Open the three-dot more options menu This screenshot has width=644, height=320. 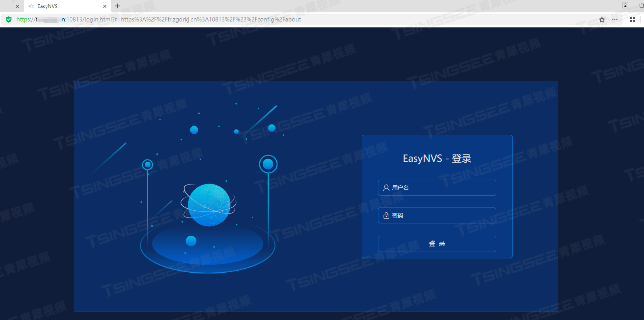point(615,19)
